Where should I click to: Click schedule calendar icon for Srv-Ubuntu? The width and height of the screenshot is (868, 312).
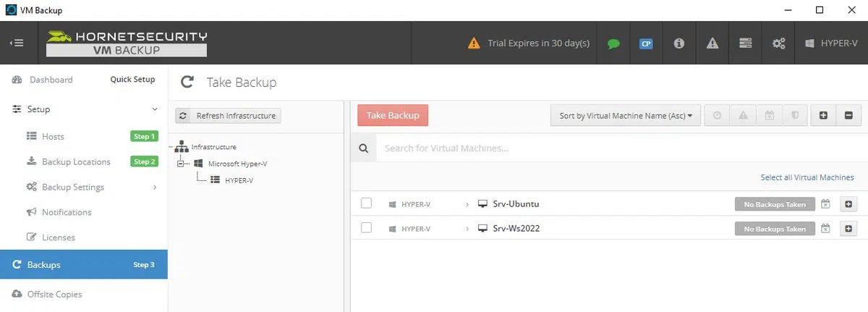[827, 204]
